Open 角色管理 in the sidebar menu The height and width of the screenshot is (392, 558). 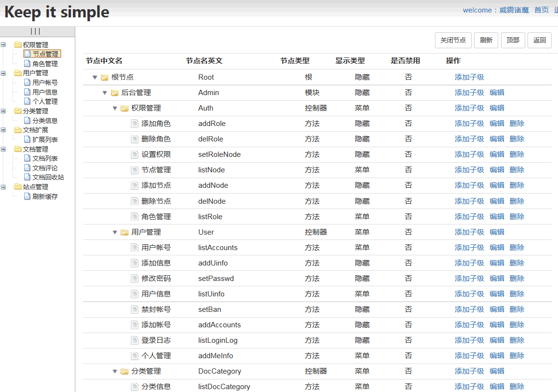45,64
